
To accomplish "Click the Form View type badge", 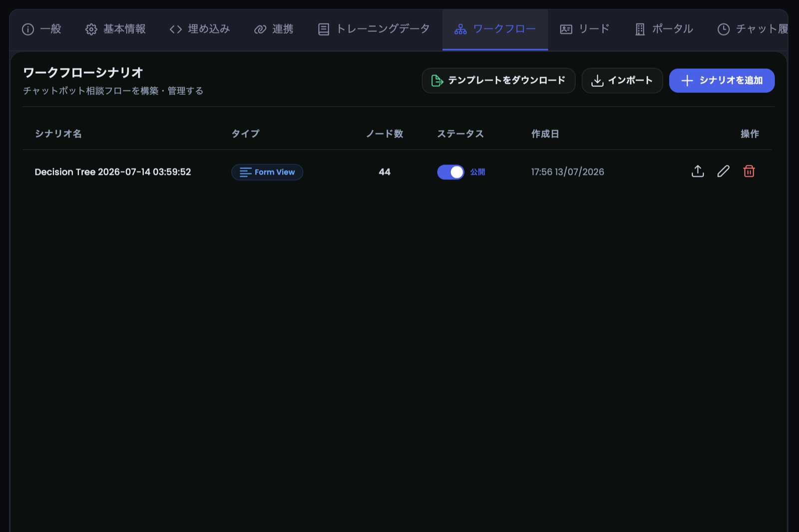I will click(267, 172).
